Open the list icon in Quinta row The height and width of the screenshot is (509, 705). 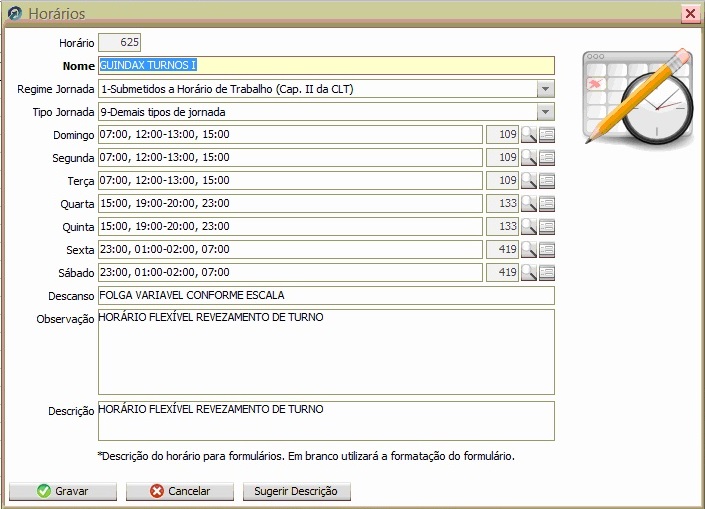[547, 226]
